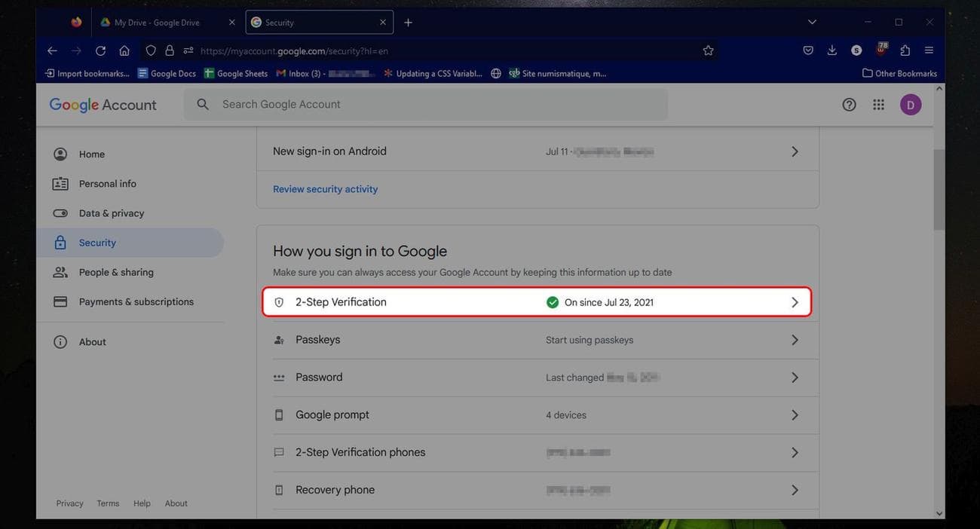The width and height of the screenshot is (980, 529).
Task: Click the extension icon showing 78 badge
Action: coord(880,50)
